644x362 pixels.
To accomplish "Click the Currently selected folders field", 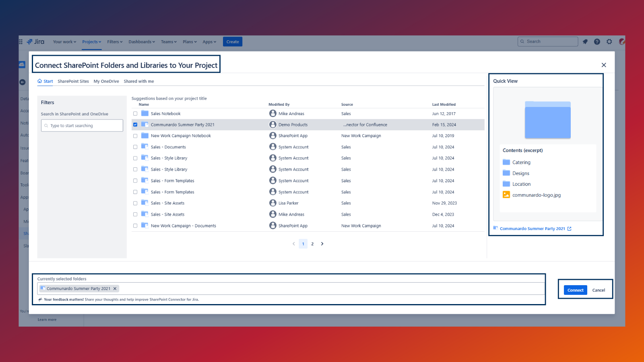I will pyautogui.click(x=291, y=288).
